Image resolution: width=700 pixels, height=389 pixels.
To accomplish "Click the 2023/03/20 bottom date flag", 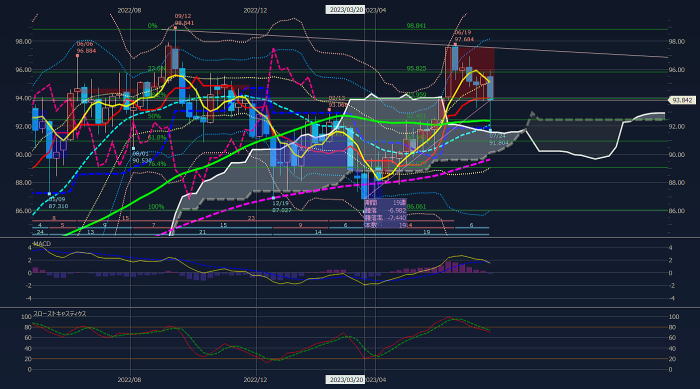I will tap(346, 380).
